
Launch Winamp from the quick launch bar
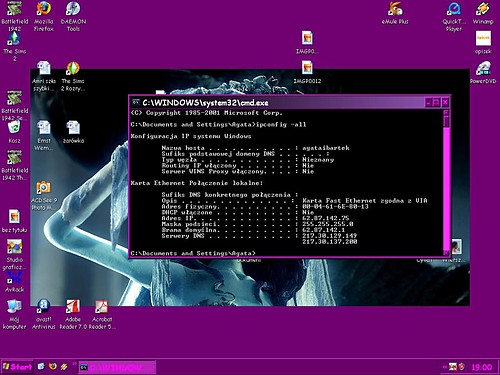point(64,367)
